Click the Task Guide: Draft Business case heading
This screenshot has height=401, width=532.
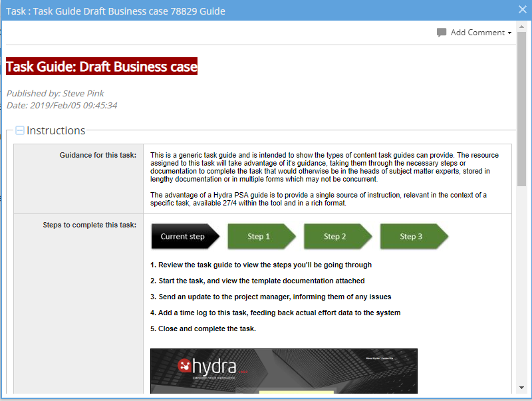tap(102, 67)
